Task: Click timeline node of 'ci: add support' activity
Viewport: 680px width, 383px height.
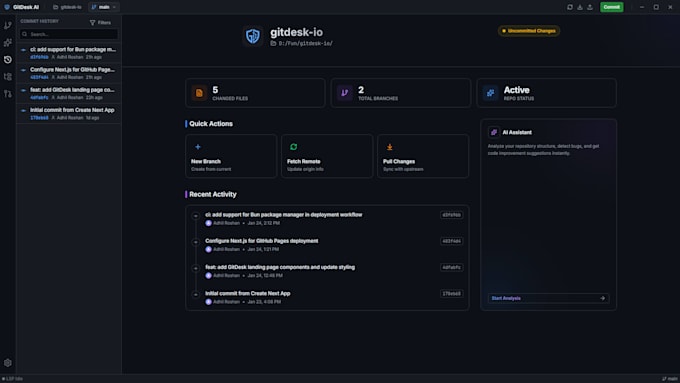Action: (x=196, y=216)
